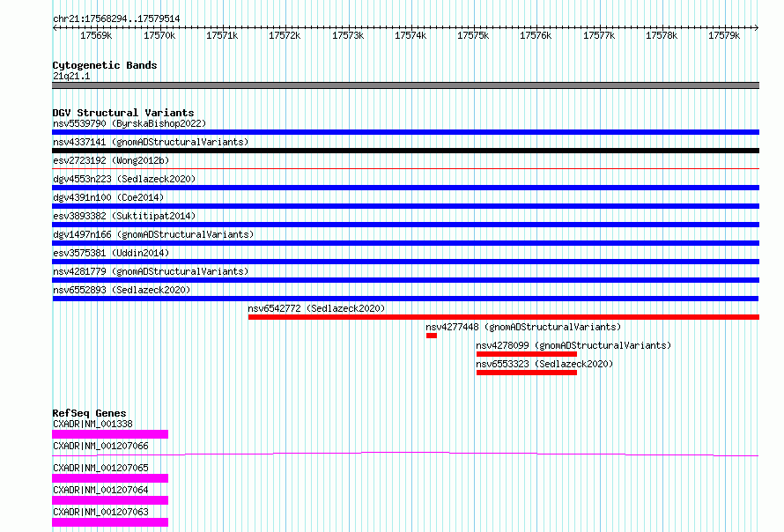Viewport: 784px width, 532px height.
Task: Click the 17577k ruler tick label
Action: 599,35
